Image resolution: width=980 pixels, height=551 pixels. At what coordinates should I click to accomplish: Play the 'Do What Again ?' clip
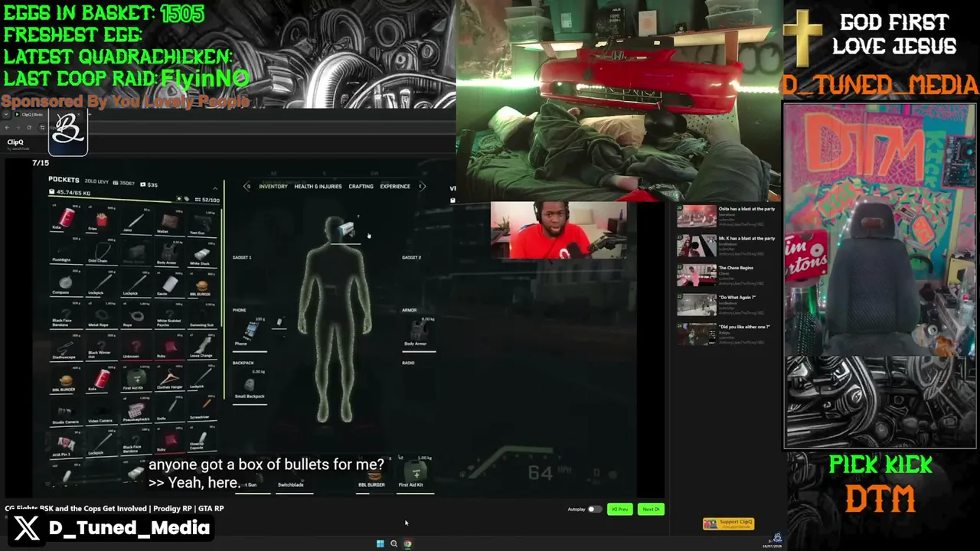(727, 305)
